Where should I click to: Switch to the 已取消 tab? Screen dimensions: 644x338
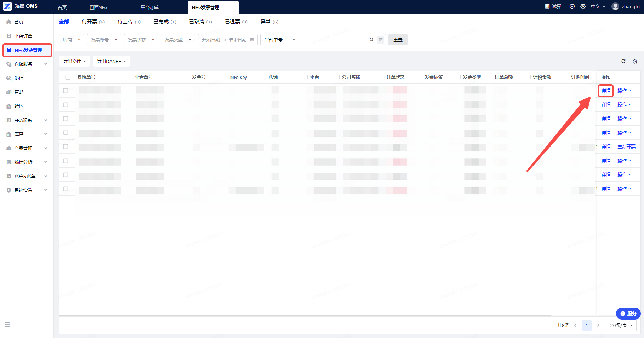point(201,22)
